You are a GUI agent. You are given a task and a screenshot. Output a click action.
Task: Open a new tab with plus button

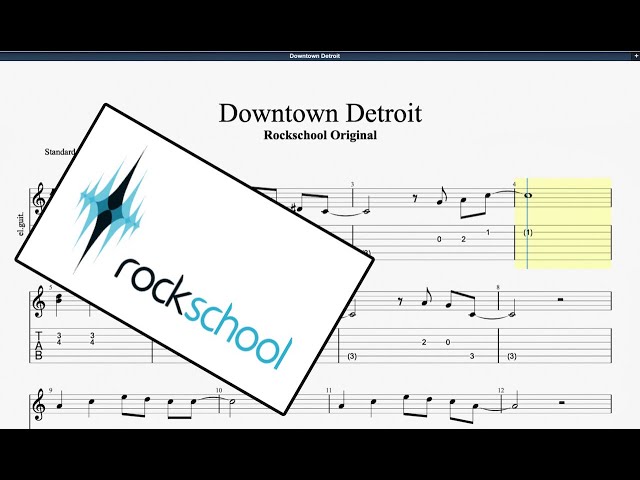[636, 56]
